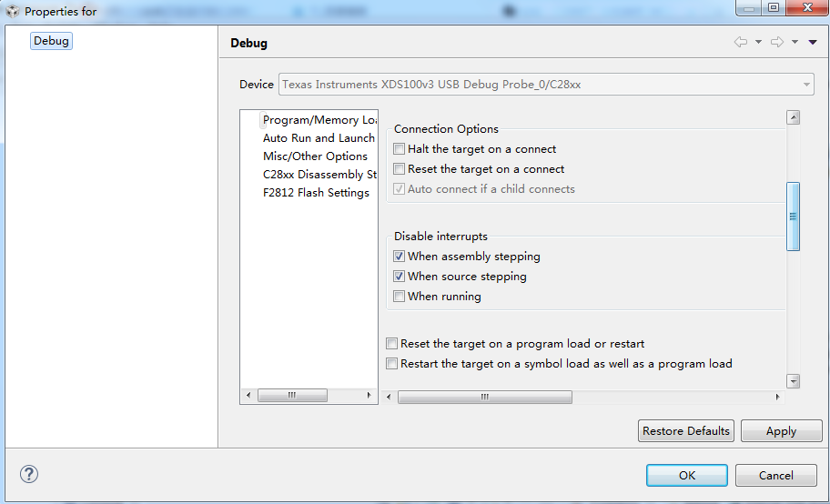Click the Restore Defaults button

(x=686, y=431)
